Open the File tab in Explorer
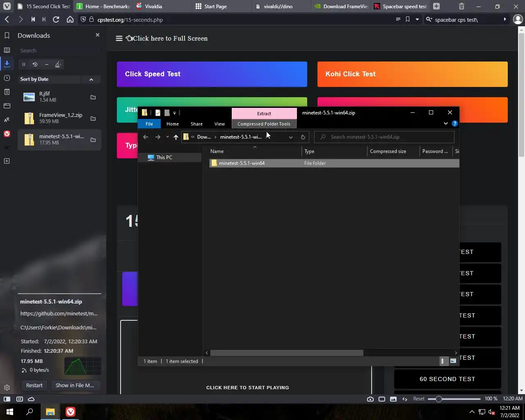This screenshot has width=525, height=420. point(149,124)
